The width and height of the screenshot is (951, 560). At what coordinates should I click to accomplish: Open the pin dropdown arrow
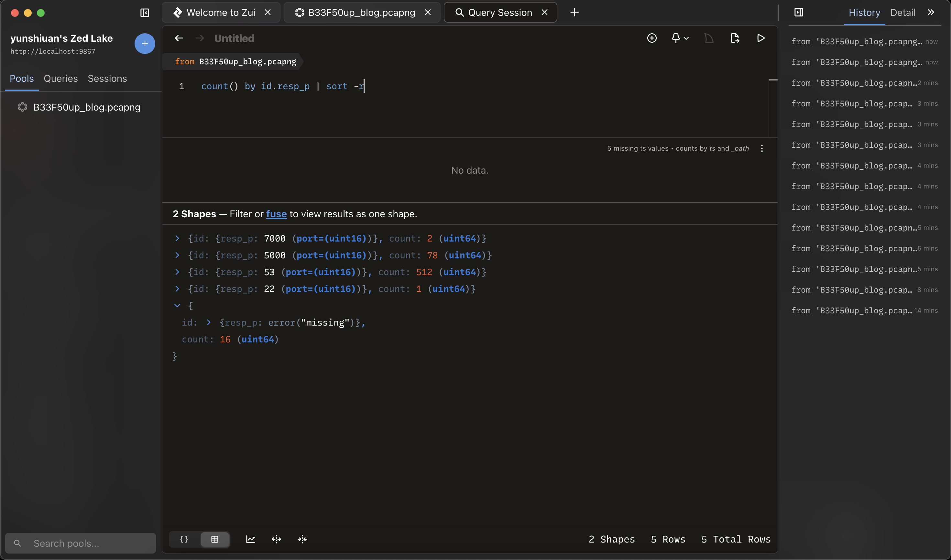click(x=686, y=38)
